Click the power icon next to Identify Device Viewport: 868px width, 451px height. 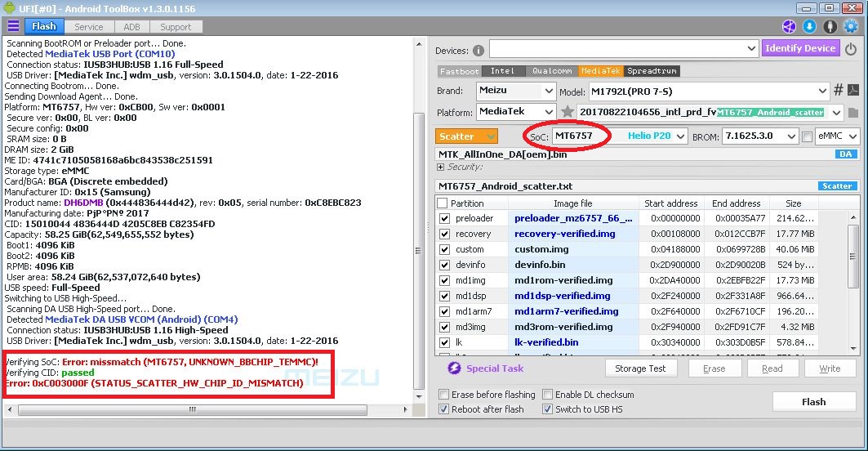[851, 49]
